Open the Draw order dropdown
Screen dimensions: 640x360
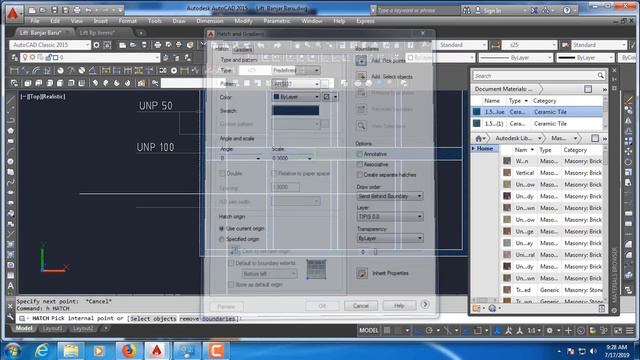390,196
